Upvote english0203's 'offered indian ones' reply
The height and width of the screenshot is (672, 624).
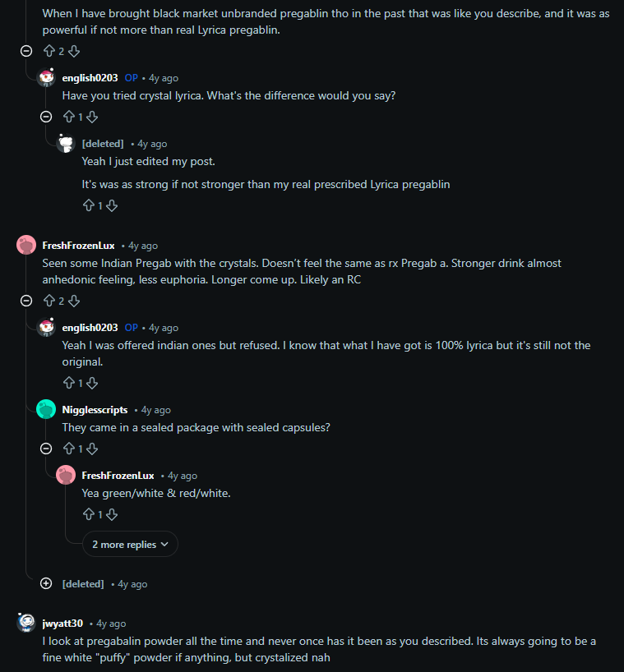click(68, 383)
